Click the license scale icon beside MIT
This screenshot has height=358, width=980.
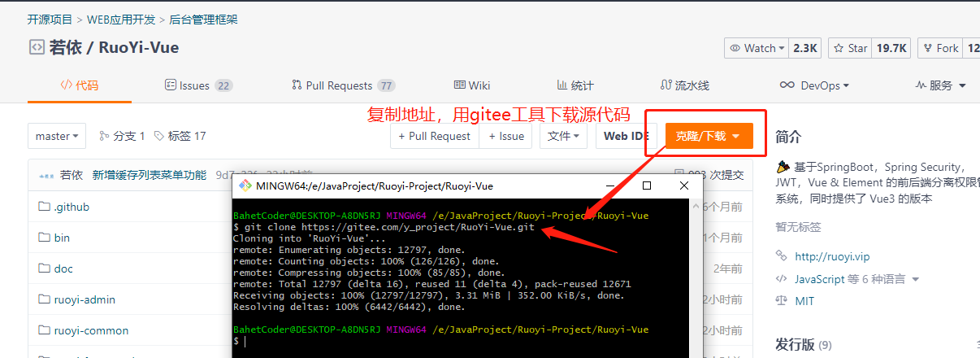(x=782, y=301)
